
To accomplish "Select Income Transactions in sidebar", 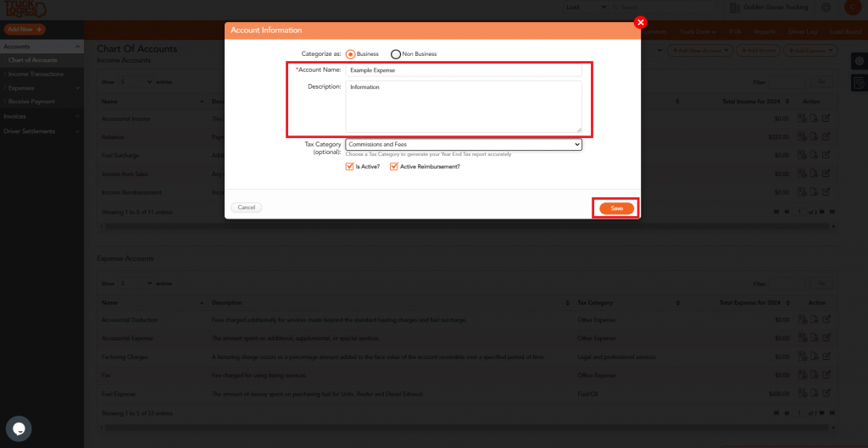I will [36, 75].
